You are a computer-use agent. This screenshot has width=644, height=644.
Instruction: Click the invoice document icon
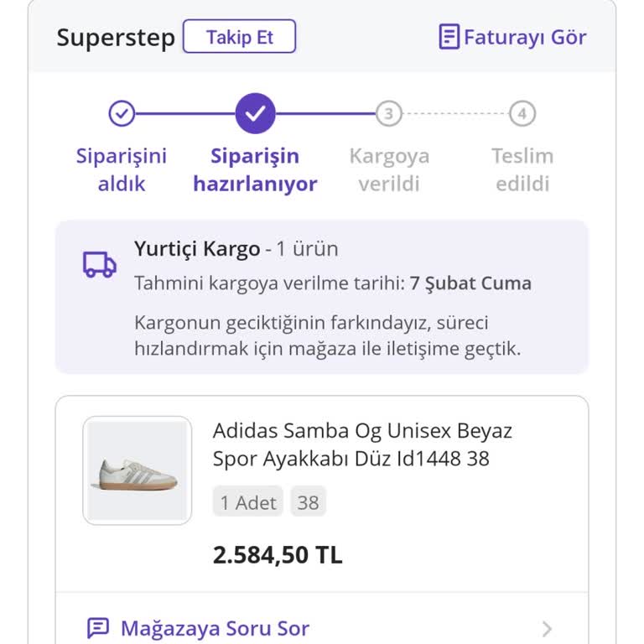pyautogui.click(x=449, y=37)
